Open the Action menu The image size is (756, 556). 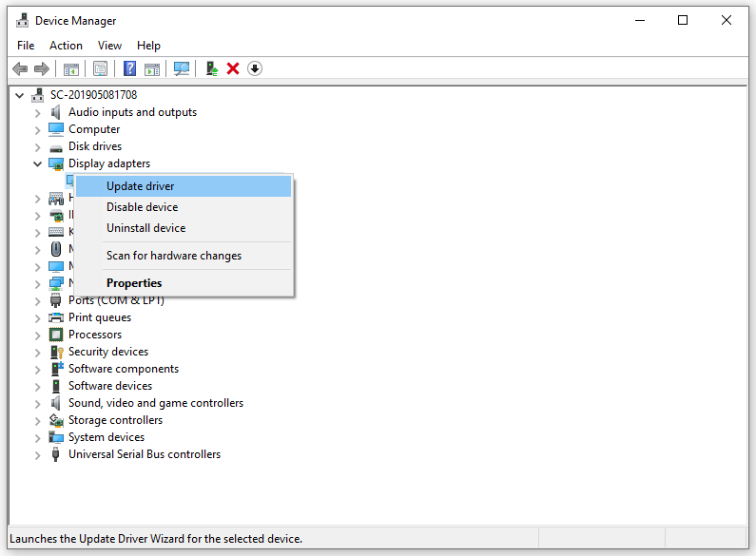pos(66,46)
